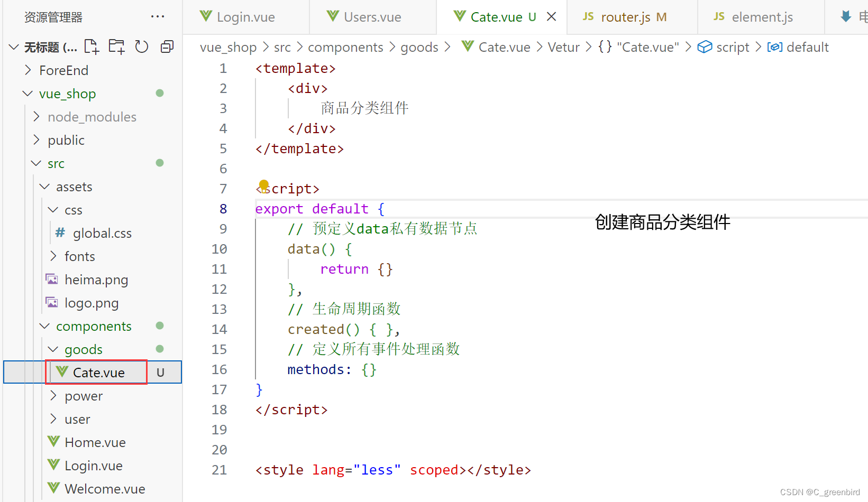Collapse the assets folder

point(45,187)
